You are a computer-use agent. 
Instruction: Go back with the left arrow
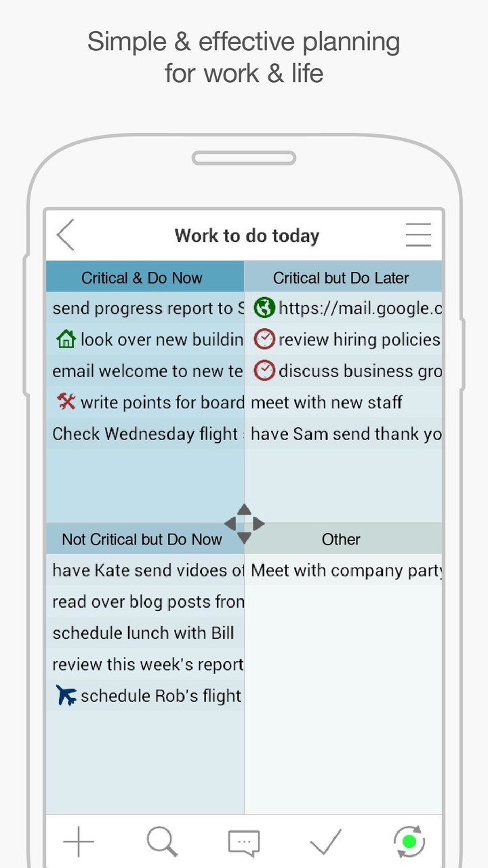pos(64,235)
